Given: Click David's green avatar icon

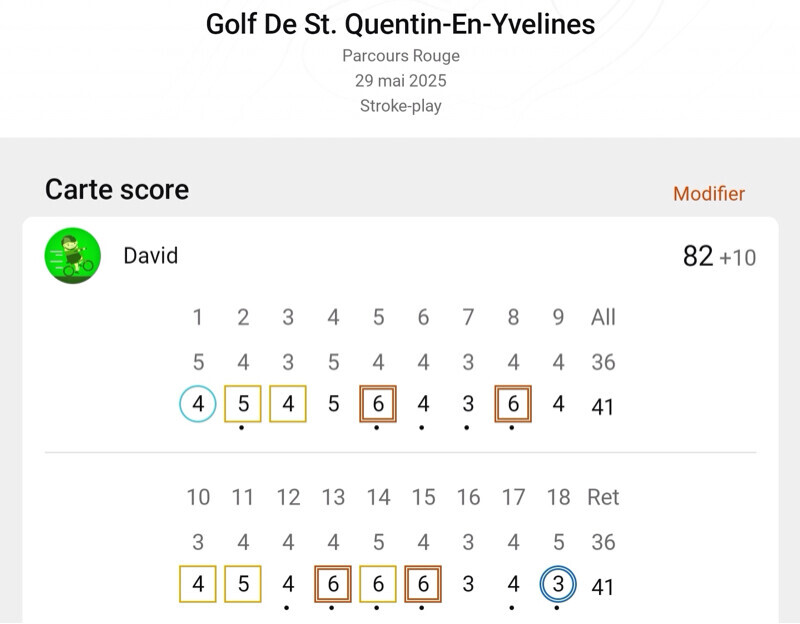Looking at the screenshot, I should tap(73, 256).
